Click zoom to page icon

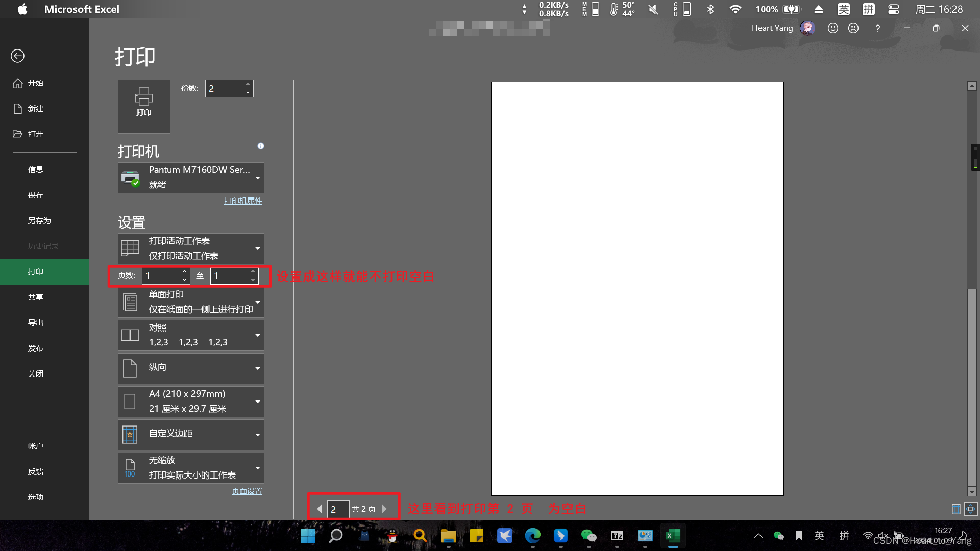[971, 509]
